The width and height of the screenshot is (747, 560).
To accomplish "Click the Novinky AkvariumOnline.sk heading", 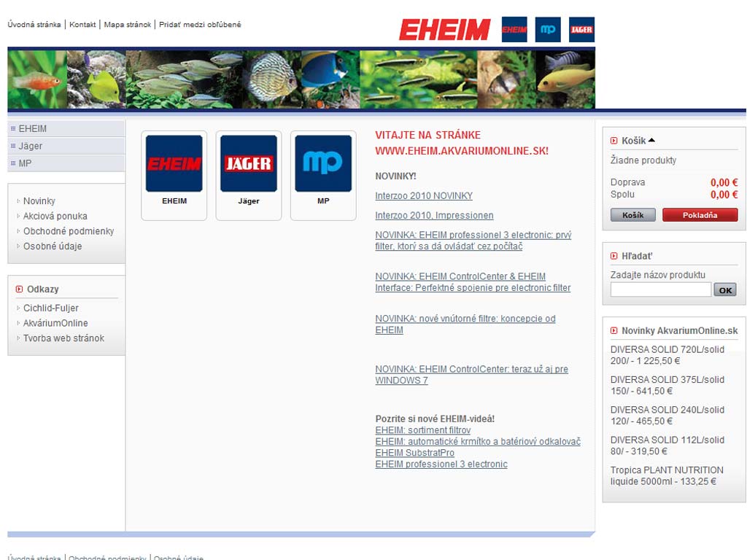I will pos(680,330).
